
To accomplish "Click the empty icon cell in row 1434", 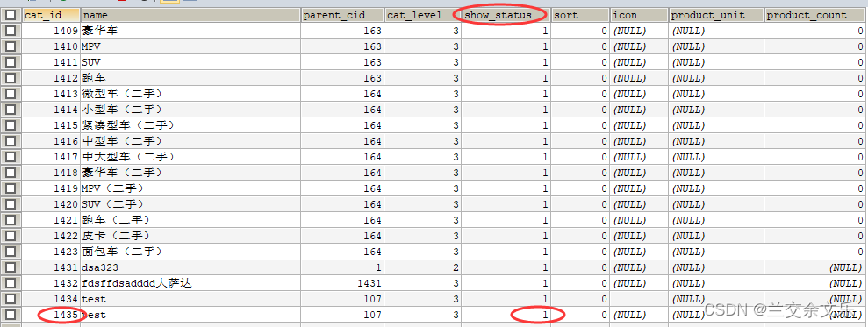I will click(x=639, y=299).
